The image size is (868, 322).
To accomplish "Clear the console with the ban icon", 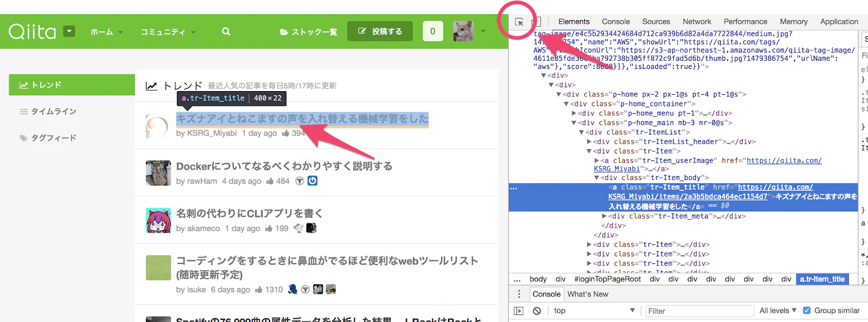I will pyautogui.click(x=537, y=311).
